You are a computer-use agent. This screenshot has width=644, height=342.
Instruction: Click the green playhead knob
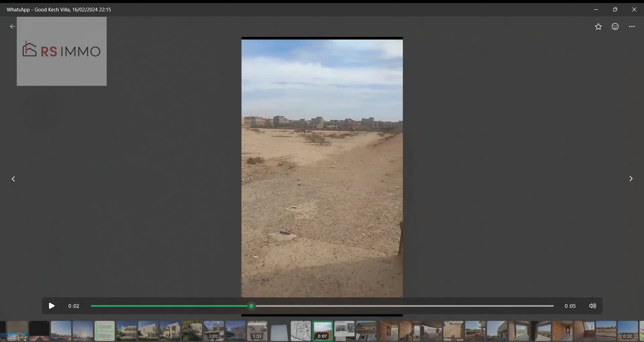[251, 306]
